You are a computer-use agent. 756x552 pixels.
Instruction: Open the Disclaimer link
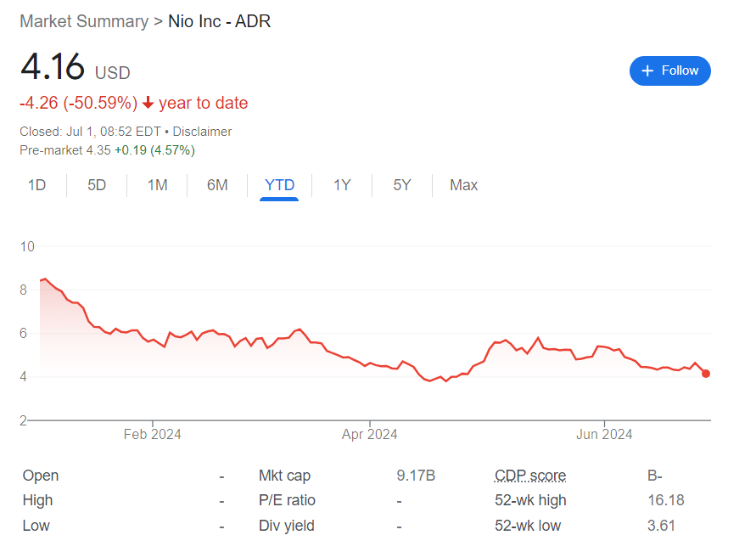click(202, 132)
